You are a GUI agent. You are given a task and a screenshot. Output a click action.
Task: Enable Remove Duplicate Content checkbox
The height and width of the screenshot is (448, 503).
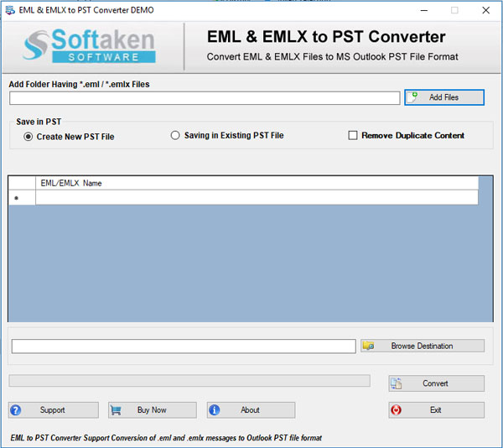click(x=353, y=135)
